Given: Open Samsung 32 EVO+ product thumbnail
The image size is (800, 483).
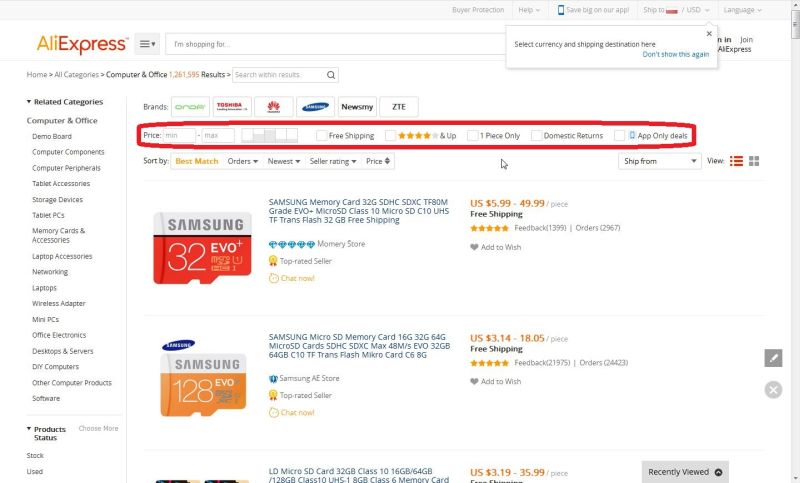Looking at the screenshot, I should 203,248.
